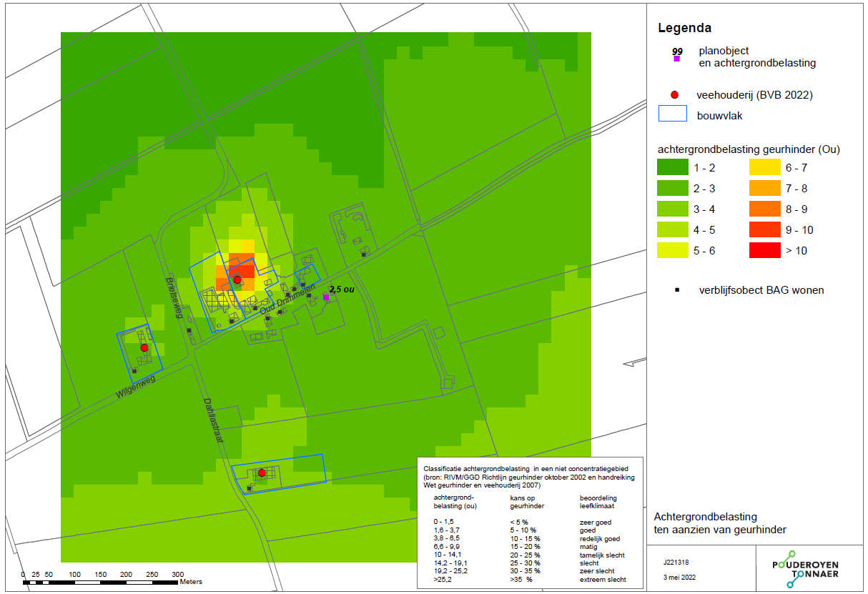Screen dimensions: 868x594
Task: Click the purple planobject symbol in the legend
Action: (x=676, y=59)
